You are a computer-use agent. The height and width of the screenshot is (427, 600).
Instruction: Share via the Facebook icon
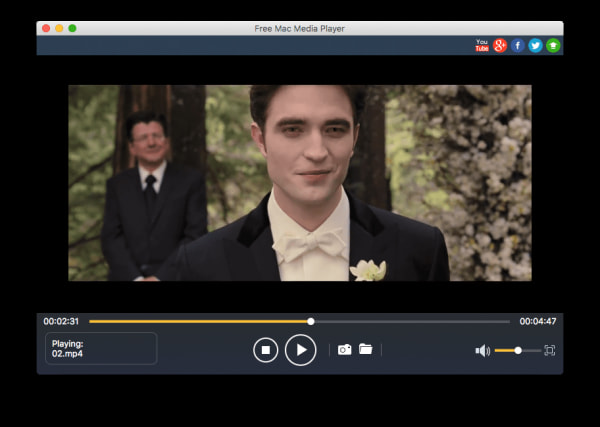click(x=518, y=45)
